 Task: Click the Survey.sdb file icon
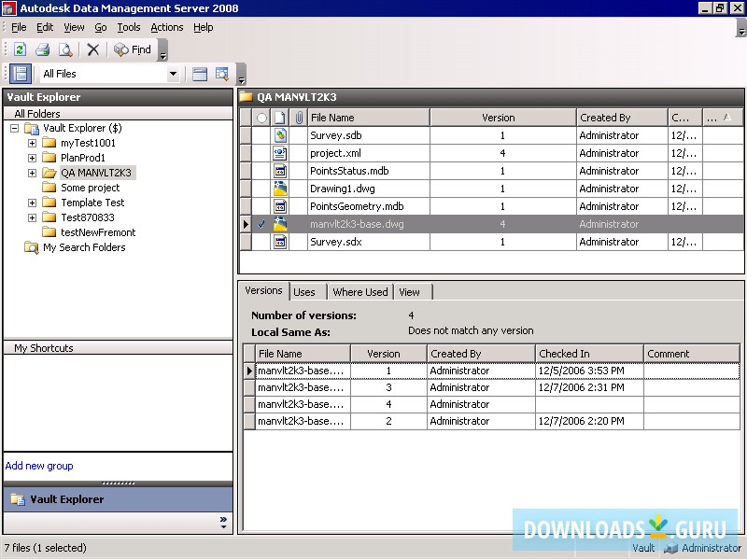point(279,135)
